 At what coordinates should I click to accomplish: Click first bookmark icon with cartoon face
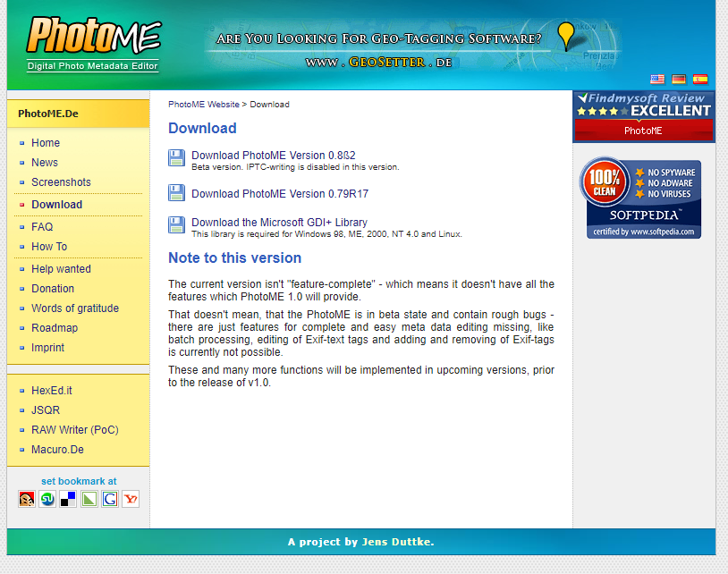tap(27, 499)
